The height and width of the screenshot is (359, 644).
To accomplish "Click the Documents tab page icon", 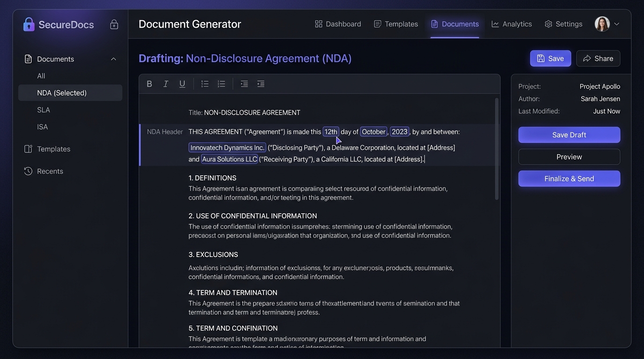I will [x=434, y=24].
